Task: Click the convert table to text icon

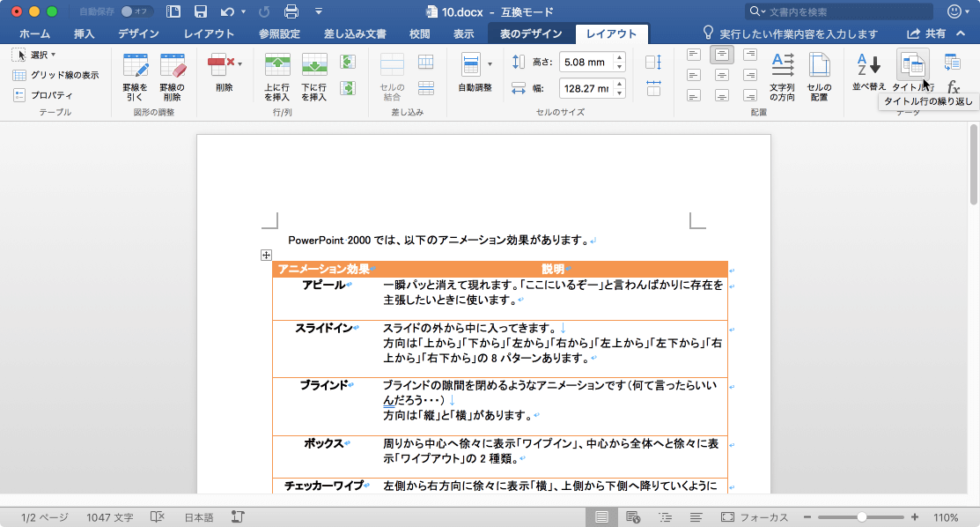Action: point(952,62)
